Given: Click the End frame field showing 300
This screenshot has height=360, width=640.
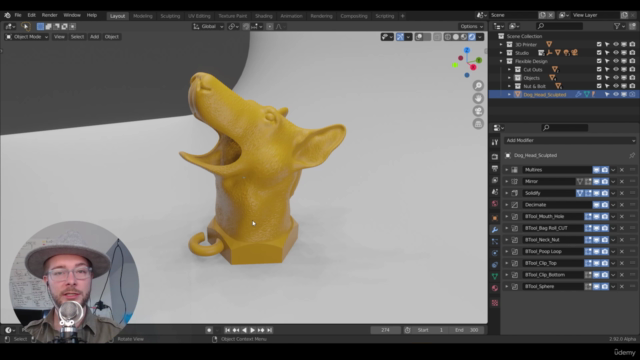Looking at the screenshot, I should click(x=467, y=330).
